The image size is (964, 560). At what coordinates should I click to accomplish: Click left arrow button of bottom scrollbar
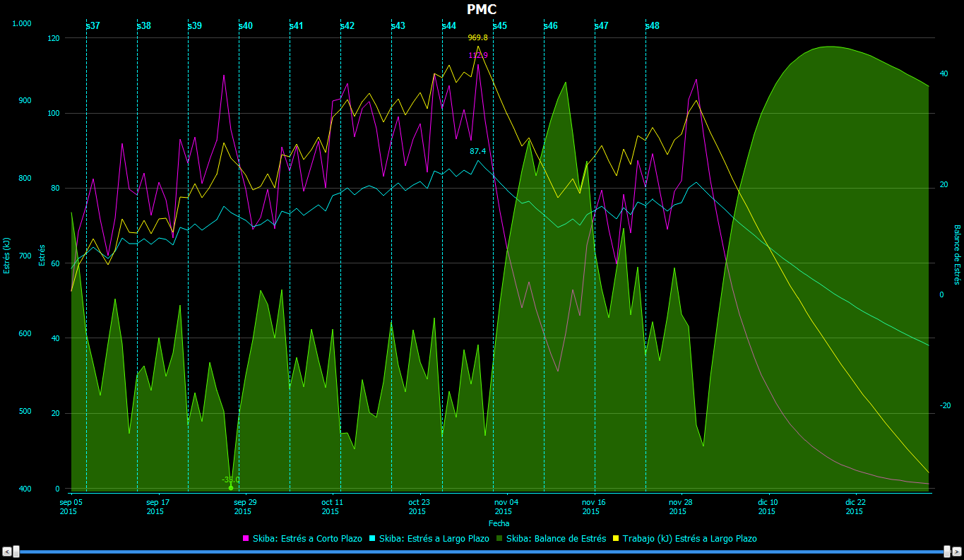click(x=6, y=552)
